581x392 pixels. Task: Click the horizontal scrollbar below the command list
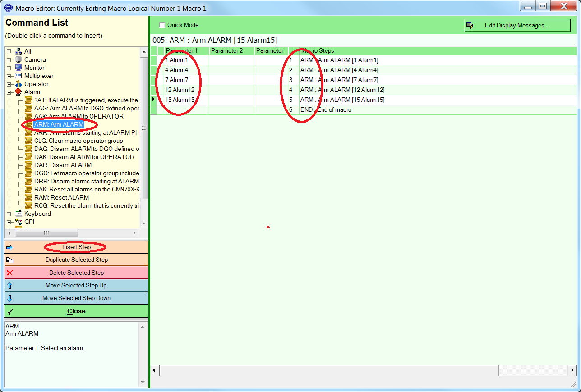coord(47,233)
